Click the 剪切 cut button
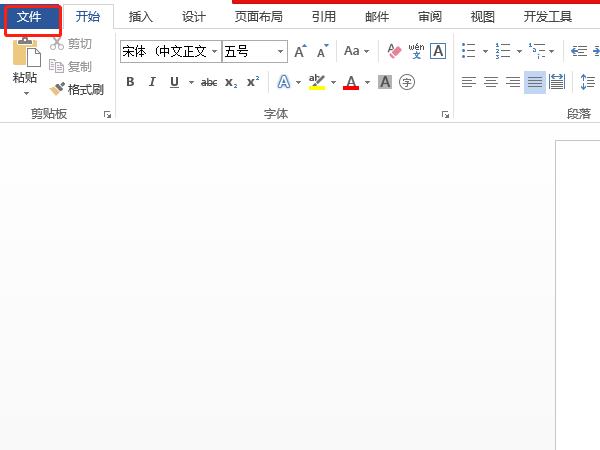Image resolution: width=600 pixels, height=450 pixels. [71, 44]
